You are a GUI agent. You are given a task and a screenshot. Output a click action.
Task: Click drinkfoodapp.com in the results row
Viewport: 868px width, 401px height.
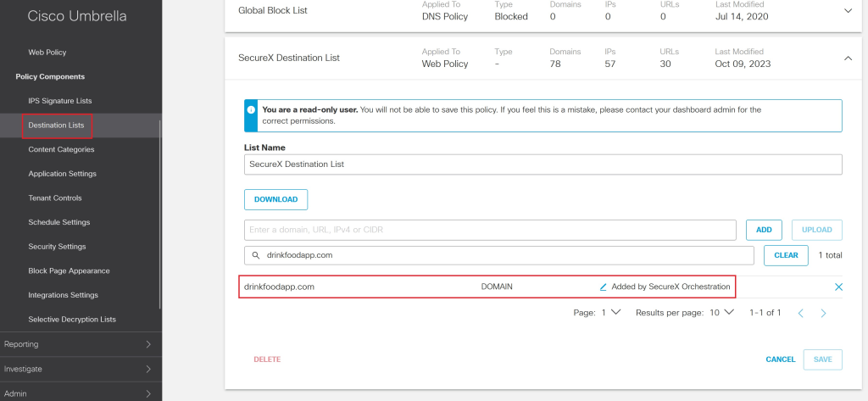pyautogui.click(x=279, y=287)
